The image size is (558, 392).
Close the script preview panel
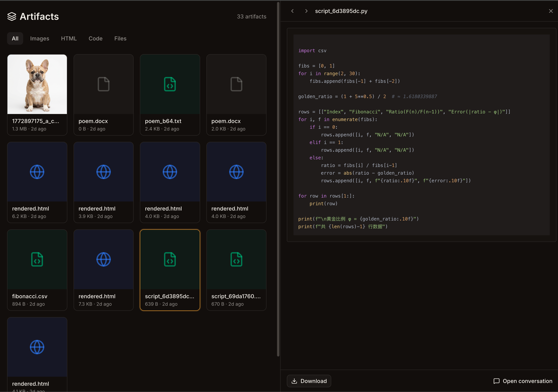click(551, 11)
